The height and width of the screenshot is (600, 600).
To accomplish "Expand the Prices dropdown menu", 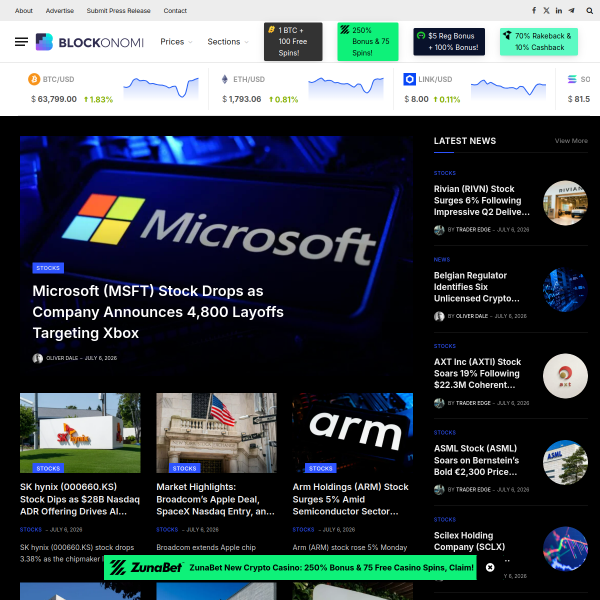I will point(176,42).
